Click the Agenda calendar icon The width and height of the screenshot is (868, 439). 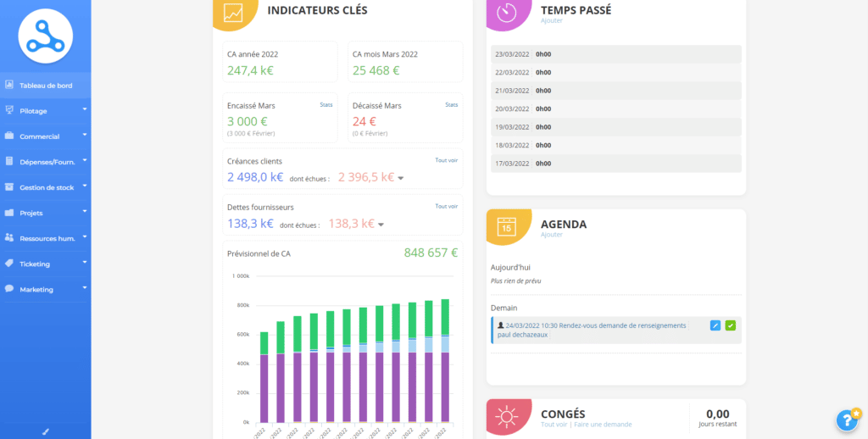tap(507, 228)
